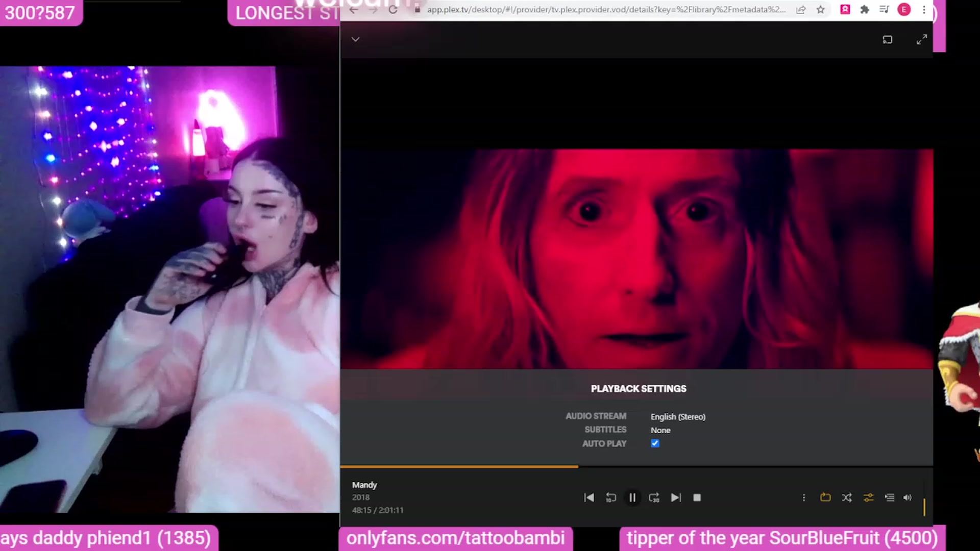Toggle repeat mode icon

point(825,497)
